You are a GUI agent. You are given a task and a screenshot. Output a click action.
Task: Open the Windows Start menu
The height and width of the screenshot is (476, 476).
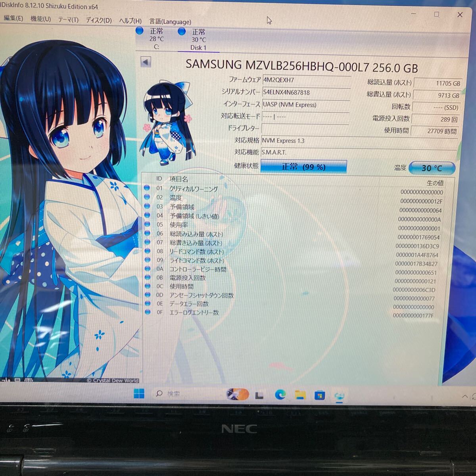[x=139, y=393]
